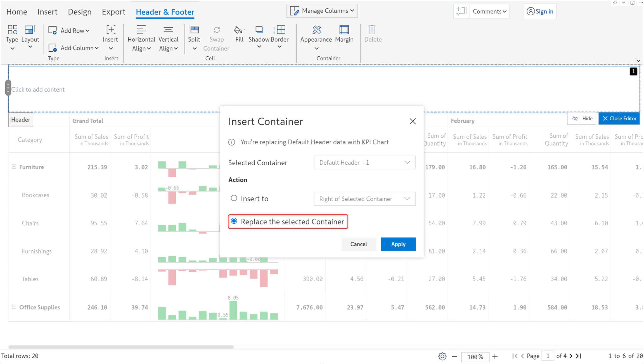Select 'Replace the selected Container' radio
The image size is (644, 364).
pyautogui.click(x=234, y=221)
